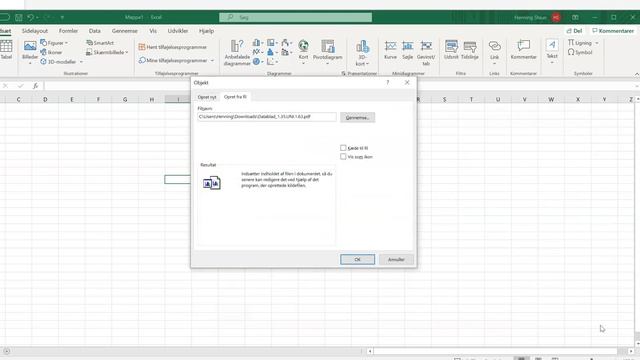Click the save icon in title bar

click(19, 18)
